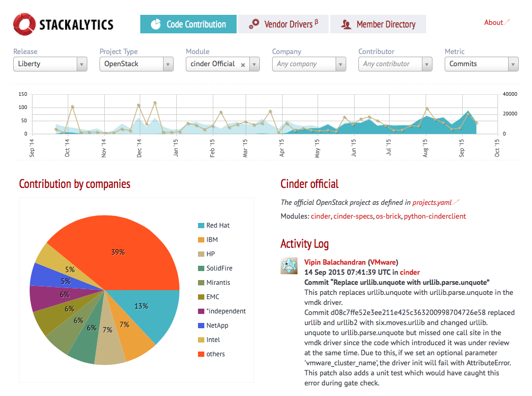
Task: Open the Release dropdown showing Liberty
Action: click(x=50, y=64)
